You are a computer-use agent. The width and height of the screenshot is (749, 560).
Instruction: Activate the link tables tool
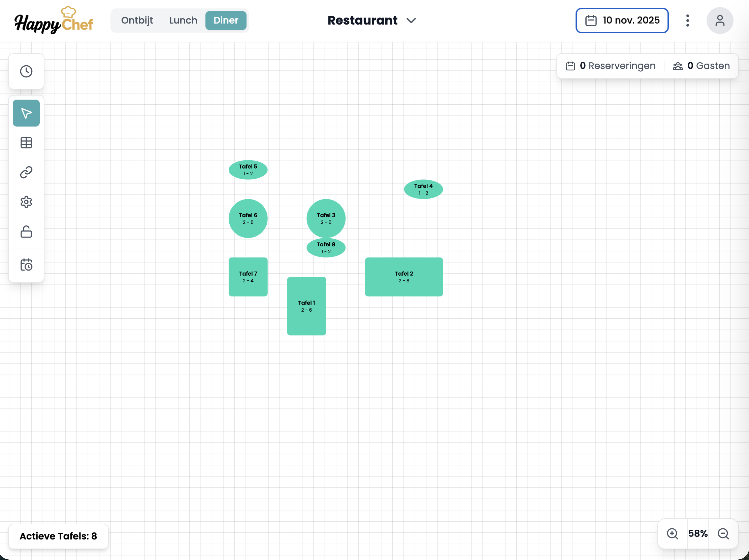[x=26, y=173]
